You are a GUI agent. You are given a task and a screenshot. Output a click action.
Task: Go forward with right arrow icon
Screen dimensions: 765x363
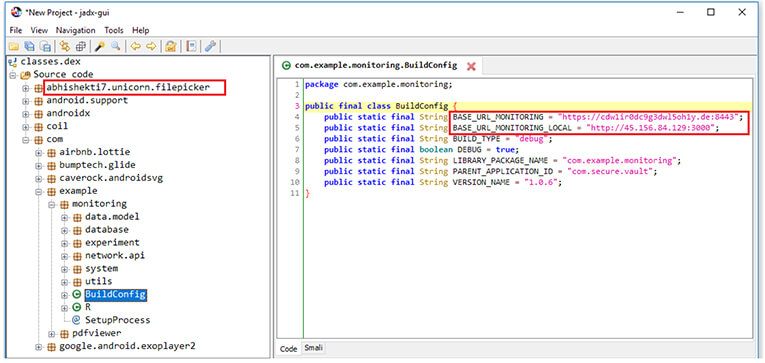click(151, 46)
